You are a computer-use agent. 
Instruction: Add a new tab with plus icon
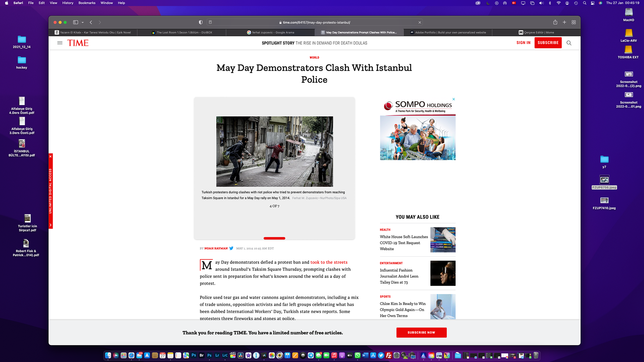(565, 22)
